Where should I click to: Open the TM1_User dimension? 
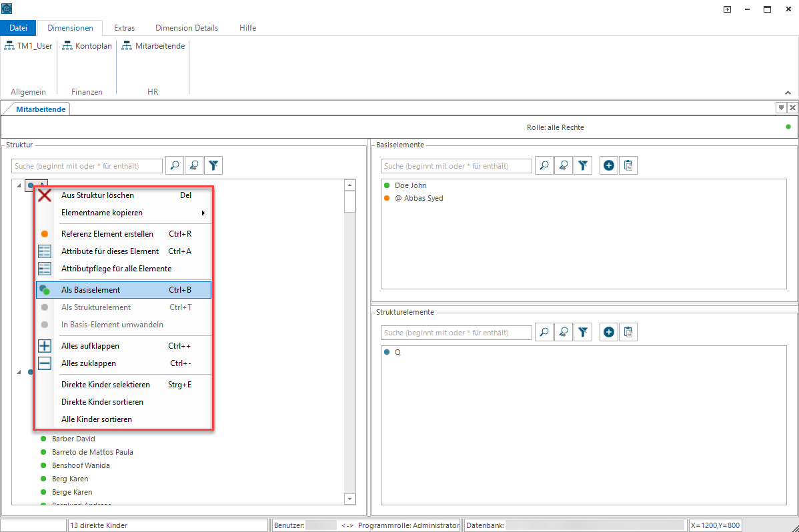pyautogui.click(x=28, y=46)
